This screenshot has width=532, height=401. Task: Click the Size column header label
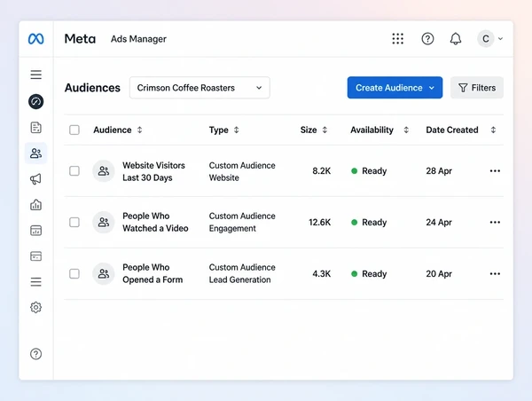coord(309,130)
